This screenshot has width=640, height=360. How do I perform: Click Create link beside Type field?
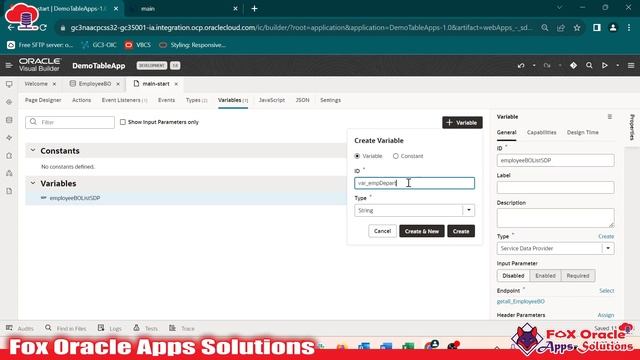click(x=606, y=236)
